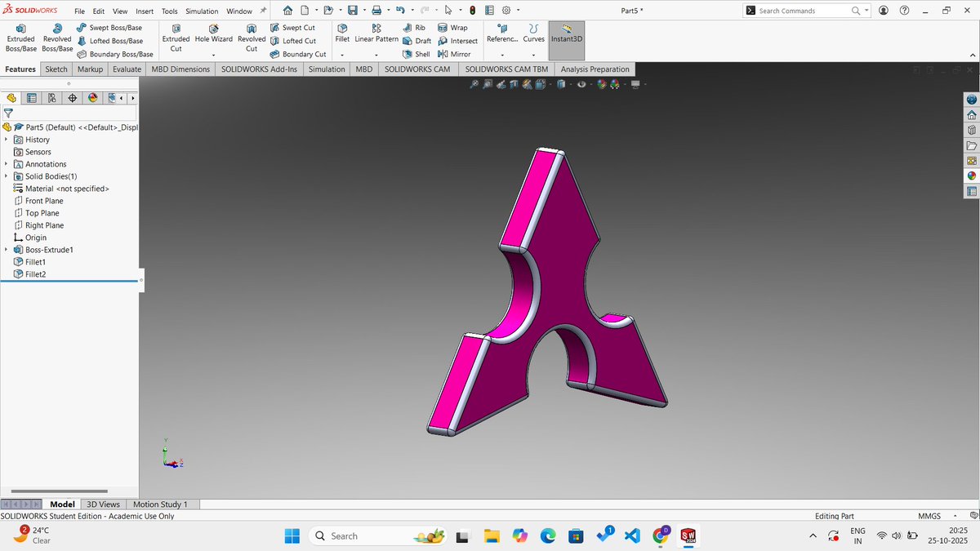Choose Swept Boss/Base feature
The height and width of the screenshot is (551, 980).
click(x=109, y=28)
